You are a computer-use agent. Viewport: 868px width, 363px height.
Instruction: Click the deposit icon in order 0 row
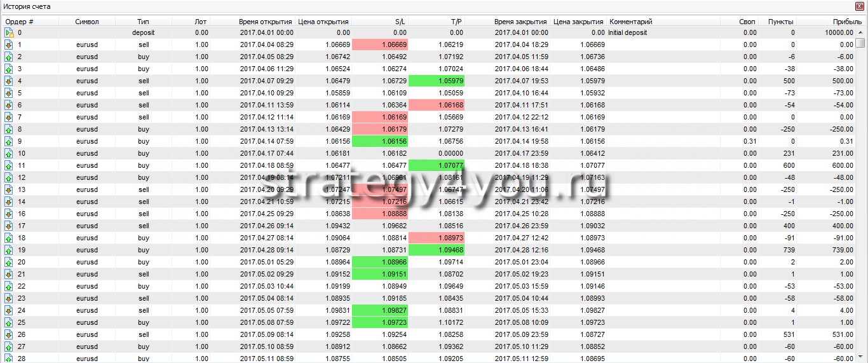pos(9,32)
